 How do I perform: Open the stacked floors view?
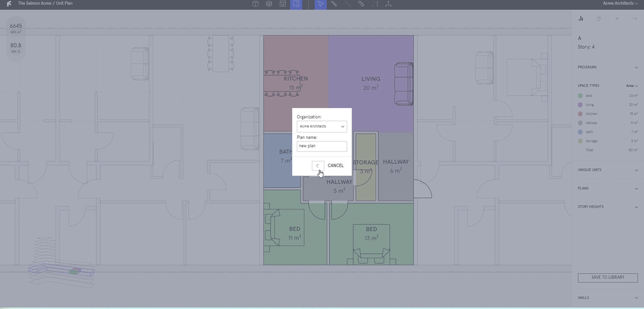269,4
